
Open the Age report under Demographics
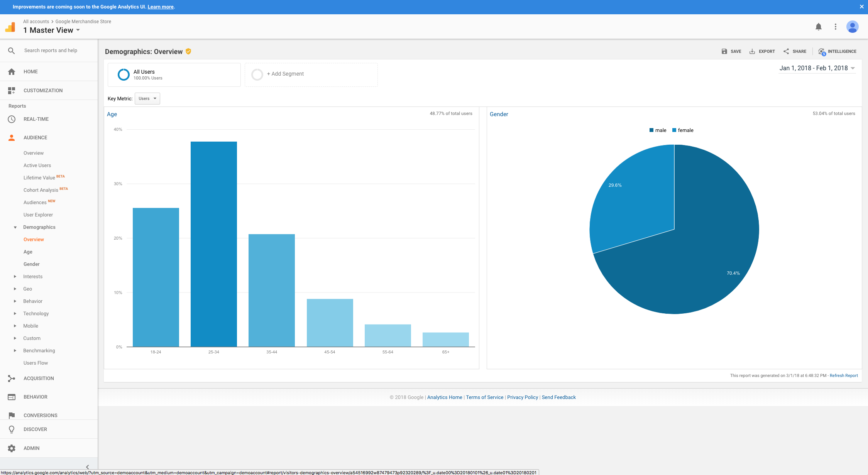pyautogui.click(x=28, y=252)
